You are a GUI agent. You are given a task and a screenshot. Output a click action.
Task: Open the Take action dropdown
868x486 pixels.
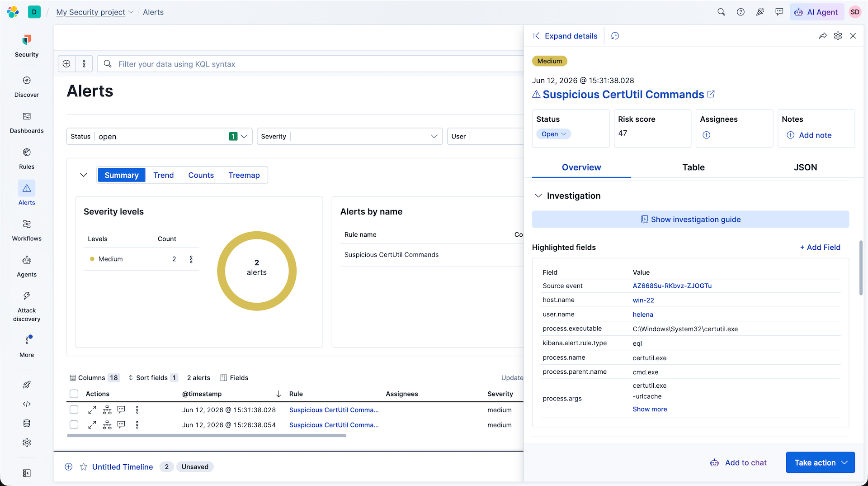coord(820,462)
